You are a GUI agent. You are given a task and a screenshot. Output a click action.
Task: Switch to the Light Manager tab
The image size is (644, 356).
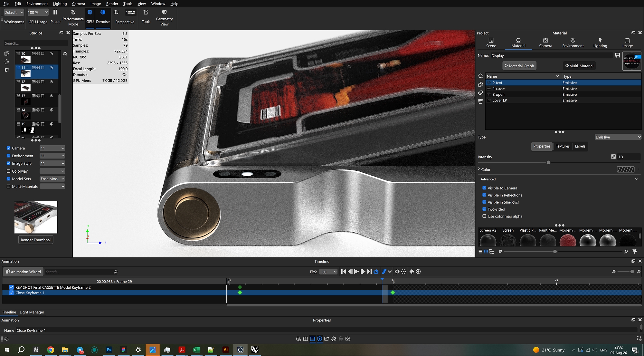pyautogui.click(x=32, y=312)
